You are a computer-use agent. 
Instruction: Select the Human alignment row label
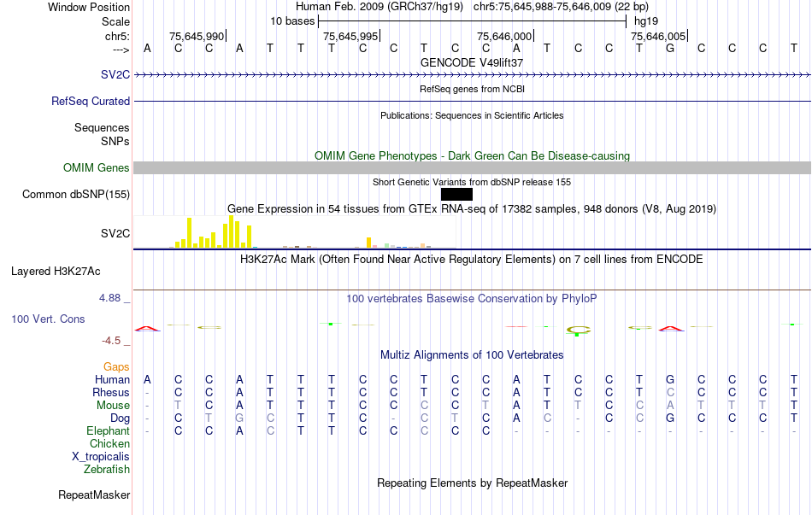tap(112, 379)
